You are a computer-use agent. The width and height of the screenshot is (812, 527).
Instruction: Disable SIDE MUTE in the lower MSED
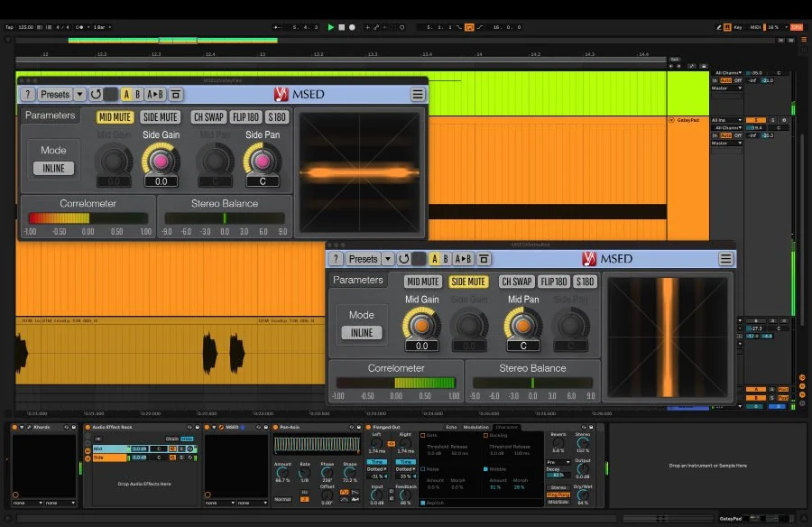(468, 282)
